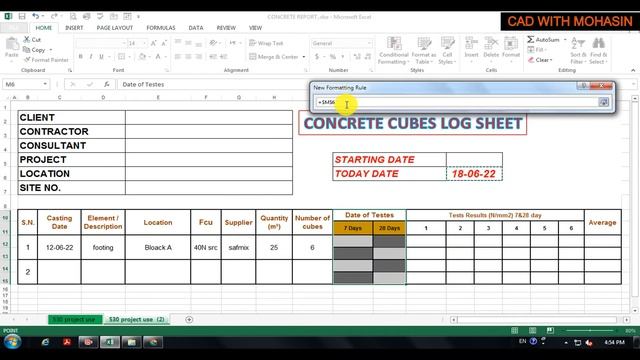
Task: Open File Explorer folder on taskbar
Action: (x=131, y=342)
